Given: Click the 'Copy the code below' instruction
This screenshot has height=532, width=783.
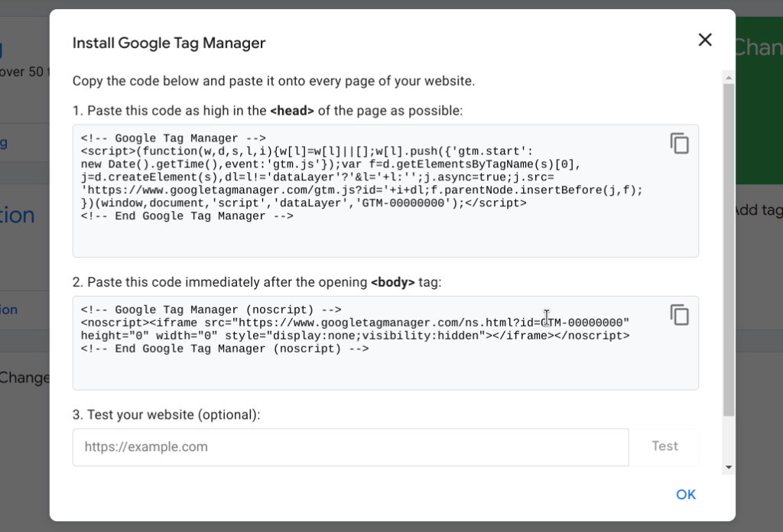Looking at the screenshot, I should click(274, 81).
